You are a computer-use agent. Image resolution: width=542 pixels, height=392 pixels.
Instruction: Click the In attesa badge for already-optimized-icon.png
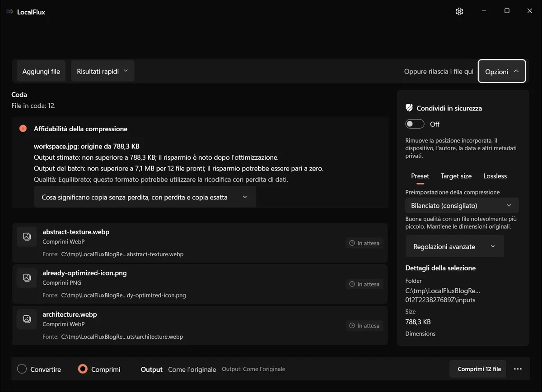364,284
